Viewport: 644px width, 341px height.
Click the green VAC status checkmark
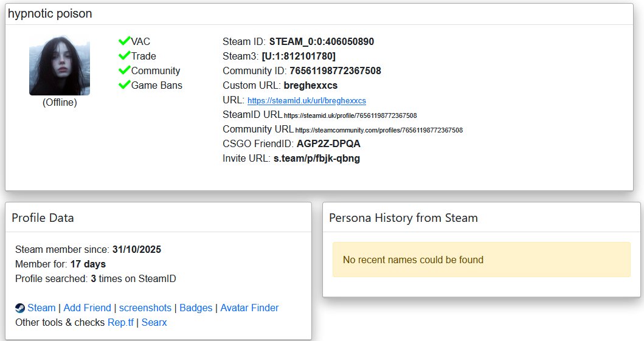125,41
